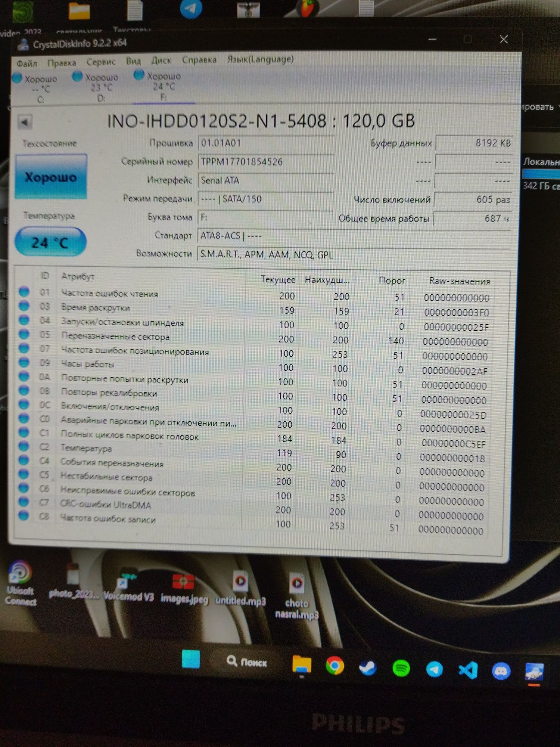
Task: Click the transfer mode field SATA/150
Action: [x=265, y=199]
